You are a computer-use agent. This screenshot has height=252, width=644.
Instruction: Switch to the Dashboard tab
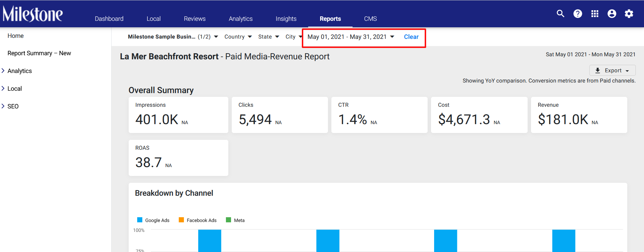pyautogui.click(x=109, y=19)
